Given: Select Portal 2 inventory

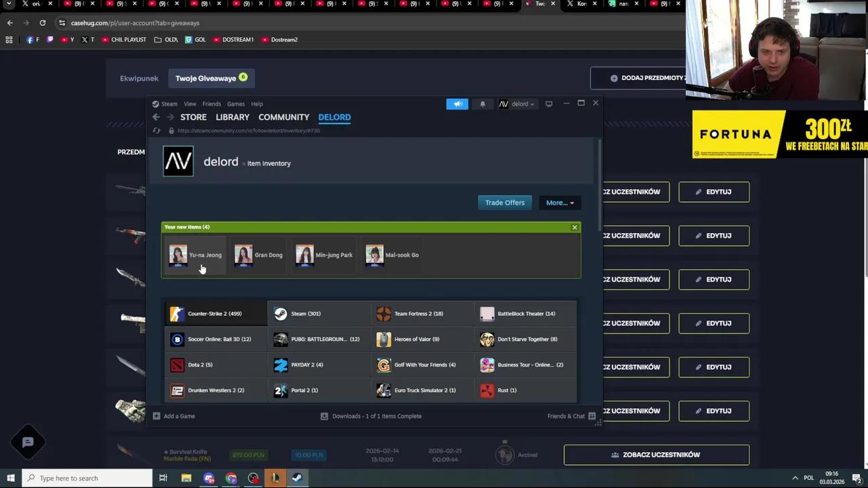Looking at the screenshot, I should pos(319,390).
